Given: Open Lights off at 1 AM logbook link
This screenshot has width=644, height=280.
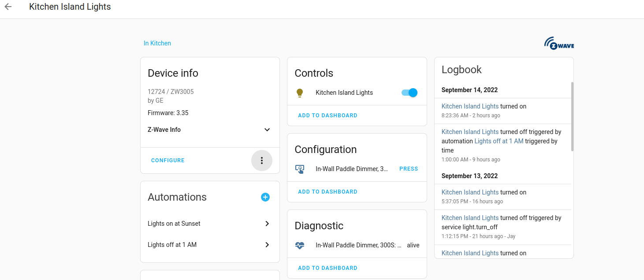Looking at the screenshot, I should 499,141.
